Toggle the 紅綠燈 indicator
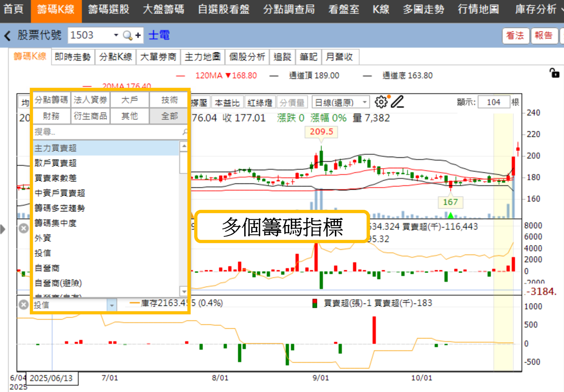This screenshot has width=564, height=392. tap(260, 102)
